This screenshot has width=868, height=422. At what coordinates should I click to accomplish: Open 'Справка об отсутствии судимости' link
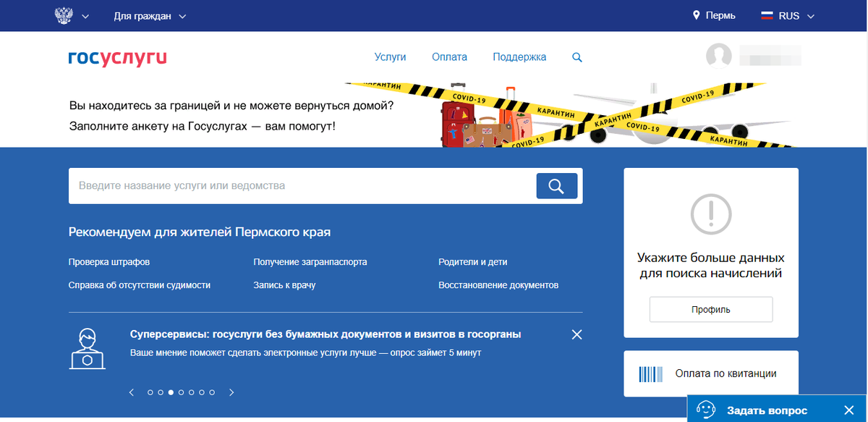140,285
